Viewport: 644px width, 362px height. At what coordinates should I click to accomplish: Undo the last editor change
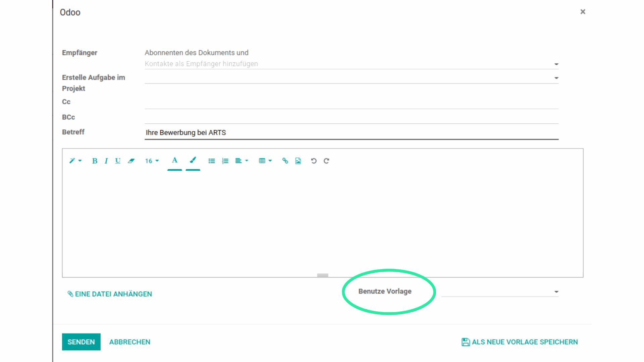(x=314, y=161)
